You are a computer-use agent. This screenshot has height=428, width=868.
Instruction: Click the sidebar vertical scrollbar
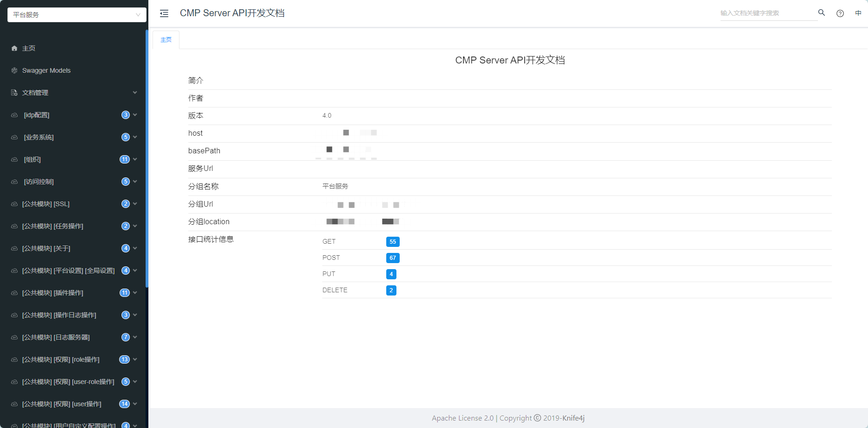click(x=147, y=157)
